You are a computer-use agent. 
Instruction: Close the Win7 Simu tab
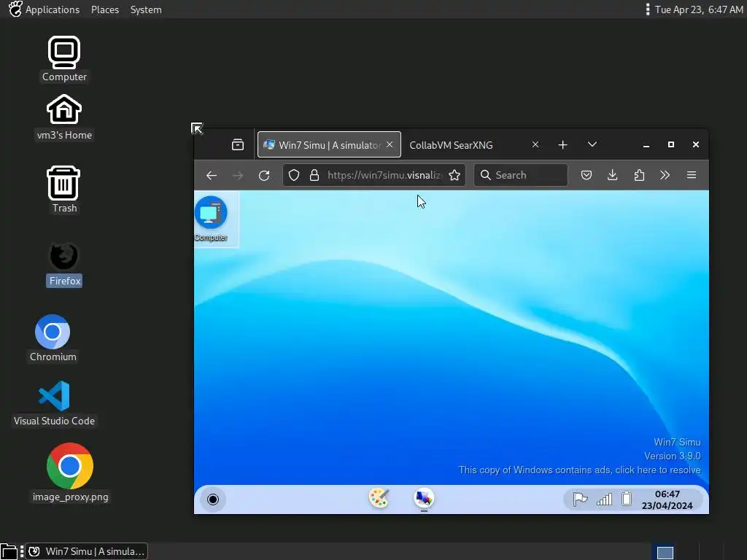390,144
